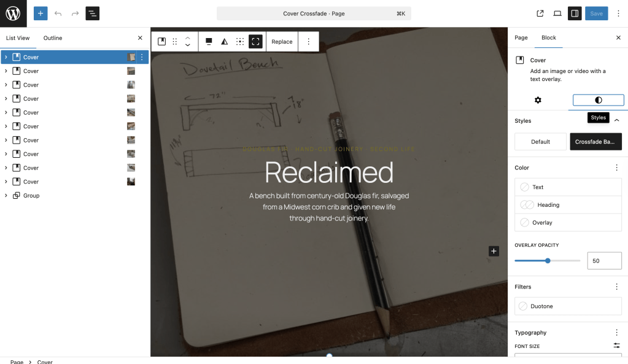This screenshot has width=628, height=364.
Task: Switch to the Page tab in sidebar
Action: pos(521,37)
